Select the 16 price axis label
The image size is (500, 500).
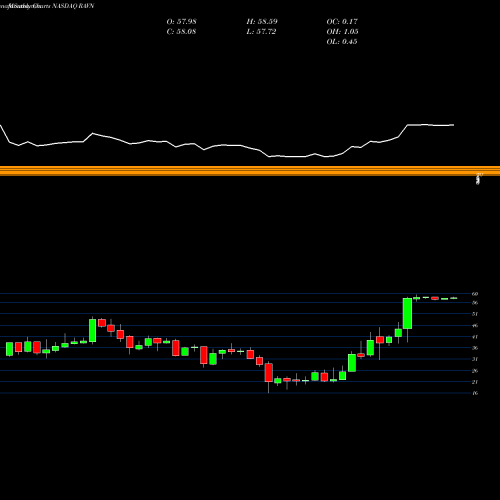tap(475, 393)
